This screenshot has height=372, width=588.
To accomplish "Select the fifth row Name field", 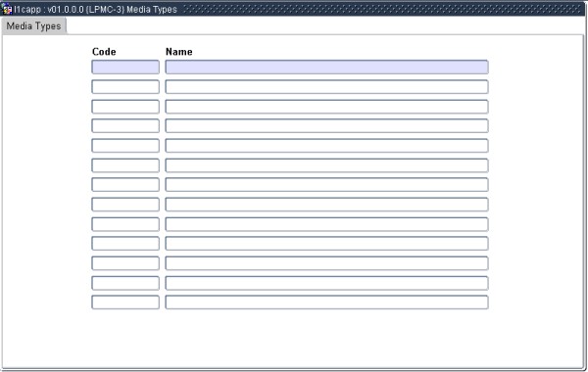I will 326,146.
